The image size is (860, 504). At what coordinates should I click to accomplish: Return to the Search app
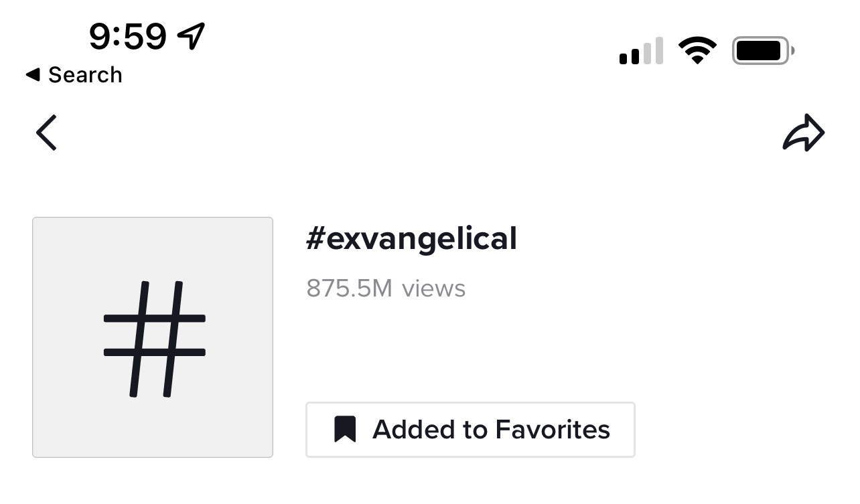click(x=74, y=75)
